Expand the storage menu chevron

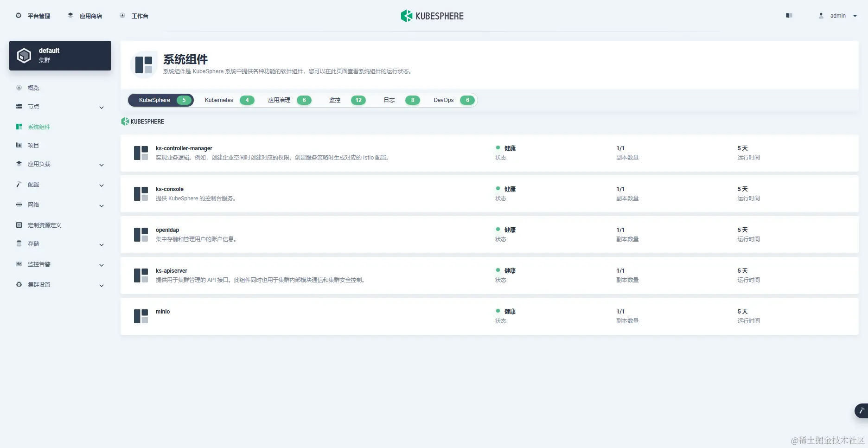[102, 245]
